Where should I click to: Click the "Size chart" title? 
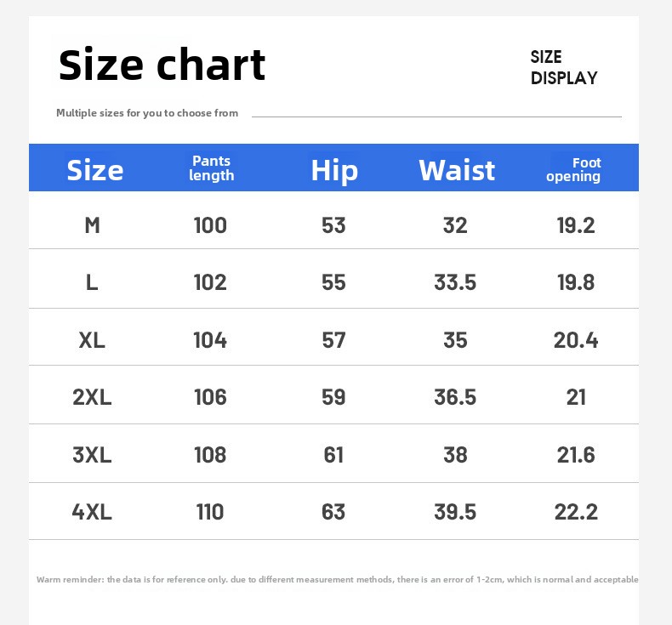coord(162,65)
